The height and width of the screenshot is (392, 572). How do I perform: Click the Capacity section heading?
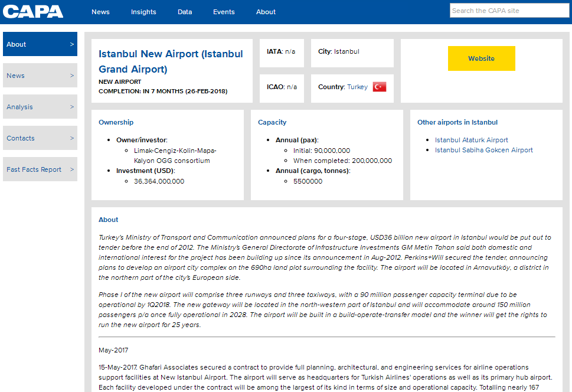tap(272, 122)
